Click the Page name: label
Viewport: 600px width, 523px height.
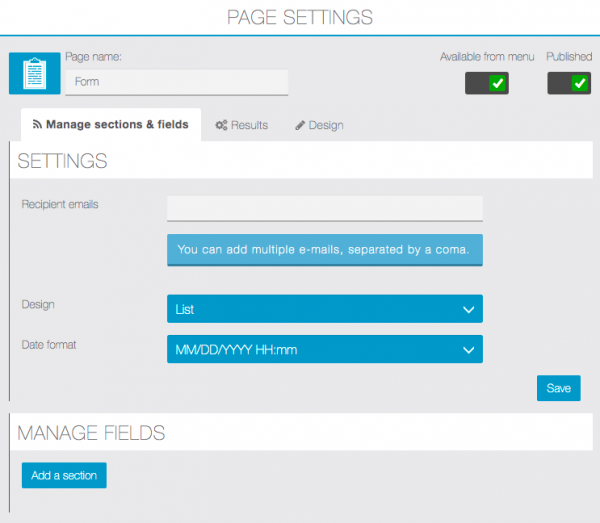93,57
